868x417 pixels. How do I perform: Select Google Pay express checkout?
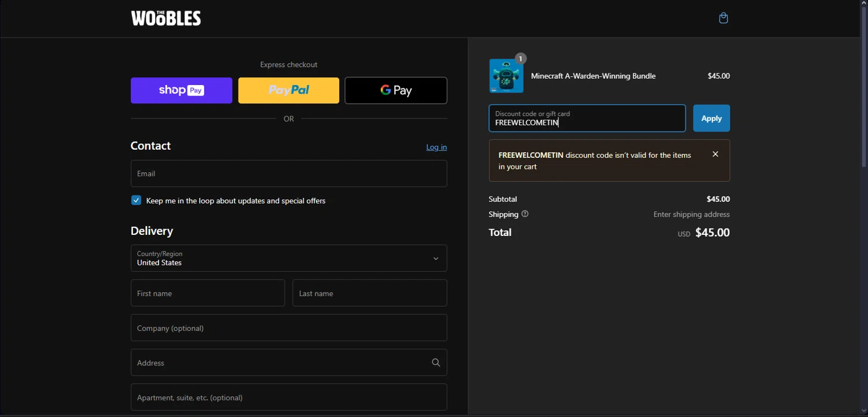[396, 90]
